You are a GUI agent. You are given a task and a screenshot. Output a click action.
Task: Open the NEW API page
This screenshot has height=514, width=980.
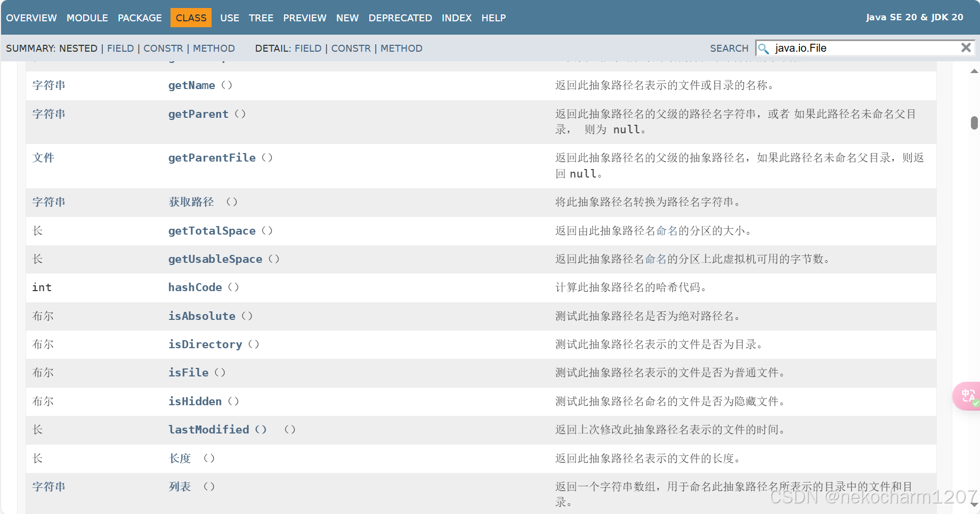[x=347, y=18]
